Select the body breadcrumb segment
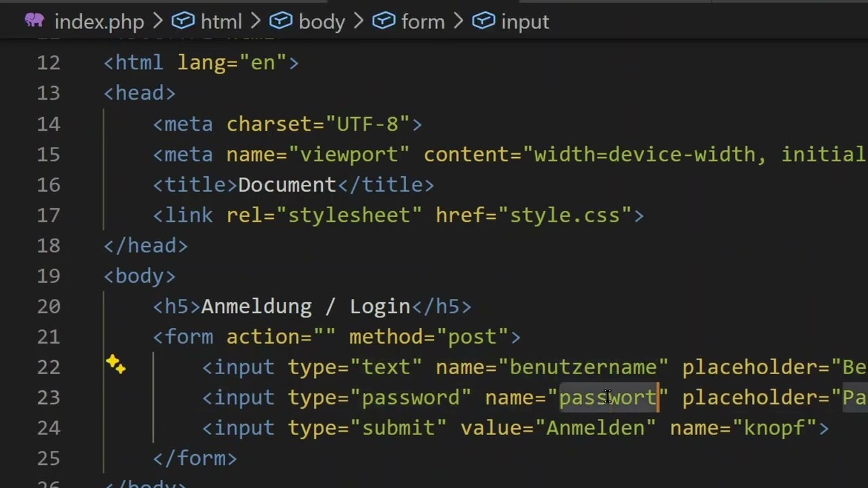Image resolution: width=868 pixels, height=488 pixels. [x=321, y=22]
